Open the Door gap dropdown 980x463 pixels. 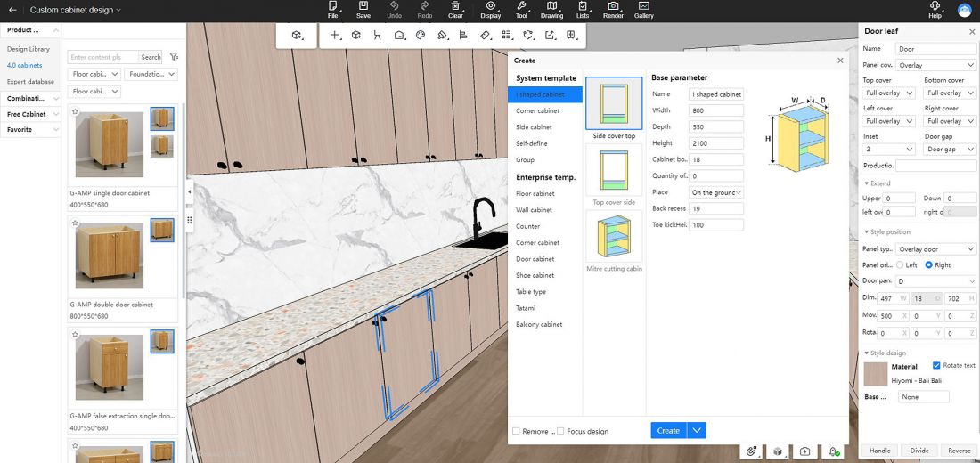click(950, 150)
